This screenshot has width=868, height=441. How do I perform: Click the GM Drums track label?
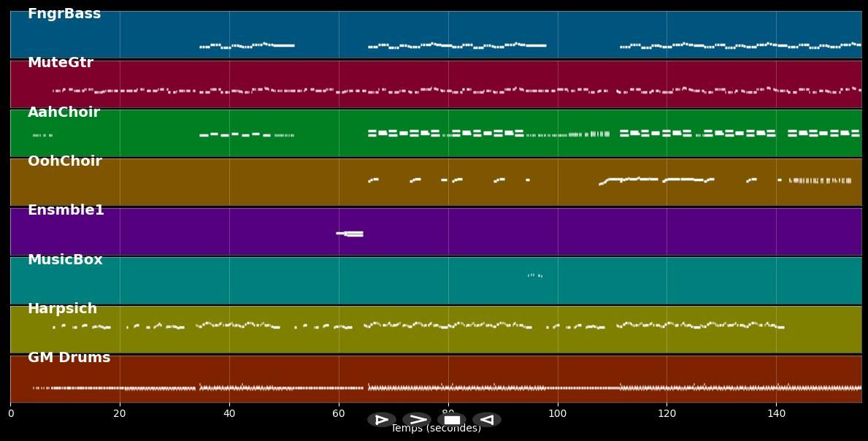click(69, 358)
